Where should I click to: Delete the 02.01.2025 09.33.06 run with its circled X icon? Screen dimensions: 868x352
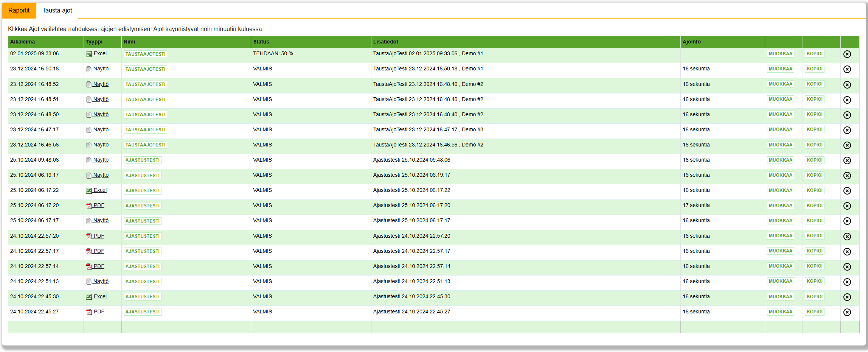tap(847, 54)
